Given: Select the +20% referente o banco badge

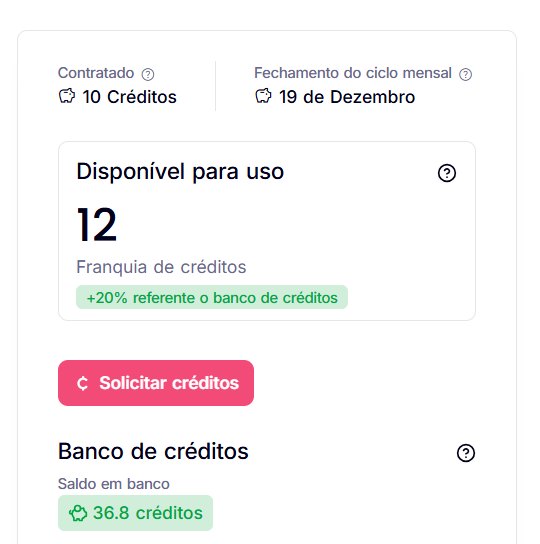Looking at the screenshot, I should point(212,297).
